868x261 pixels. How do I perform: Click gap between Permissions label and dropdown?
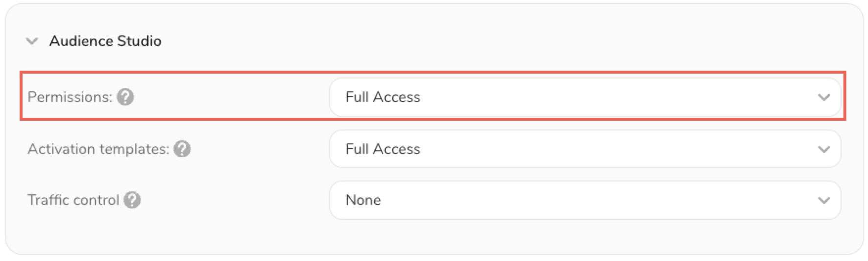point(230,97)
